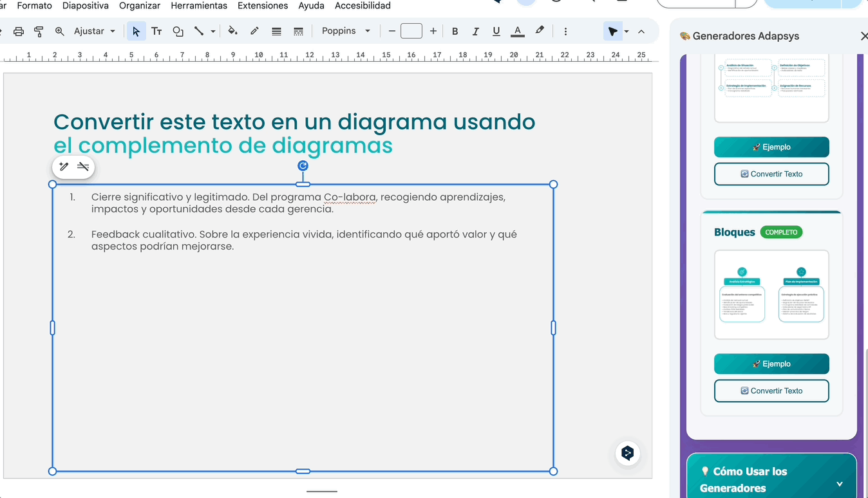Select the paint format tool
Screen dimensions: 868x498
[39, 31]
